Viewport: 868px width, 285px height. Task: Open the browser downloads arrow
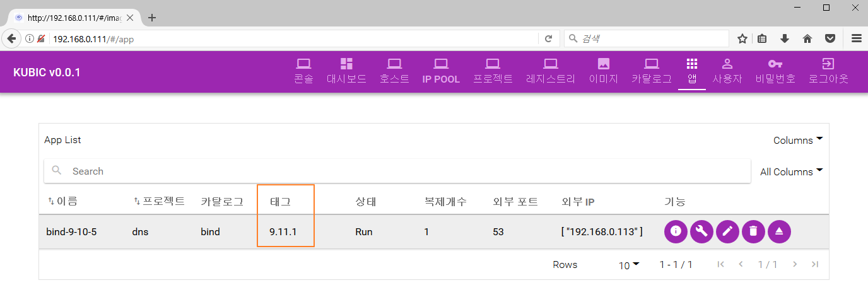[785, 38]
